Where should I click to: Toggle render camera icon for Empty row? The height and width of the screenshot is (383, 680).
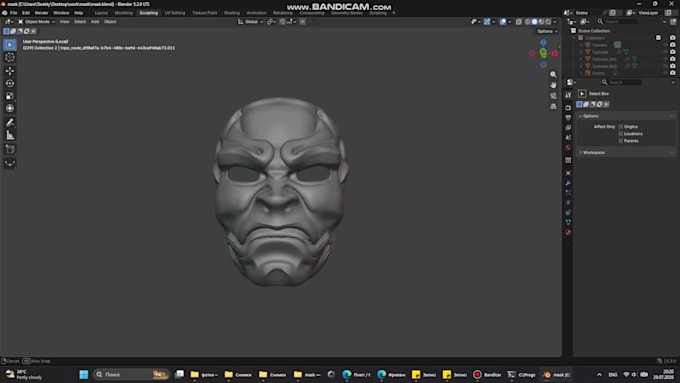(x=673, y=73)
